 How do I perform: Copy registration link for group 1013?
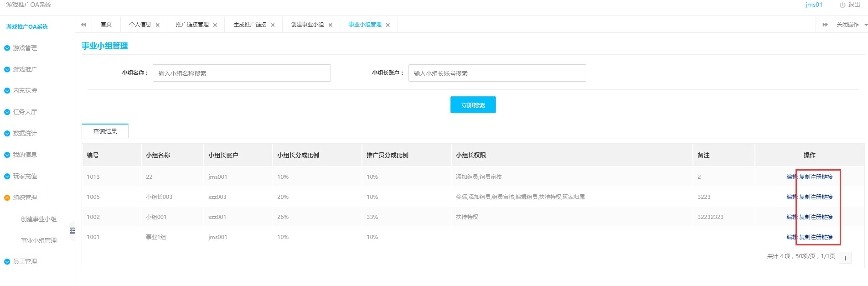(x=816, y=177)
